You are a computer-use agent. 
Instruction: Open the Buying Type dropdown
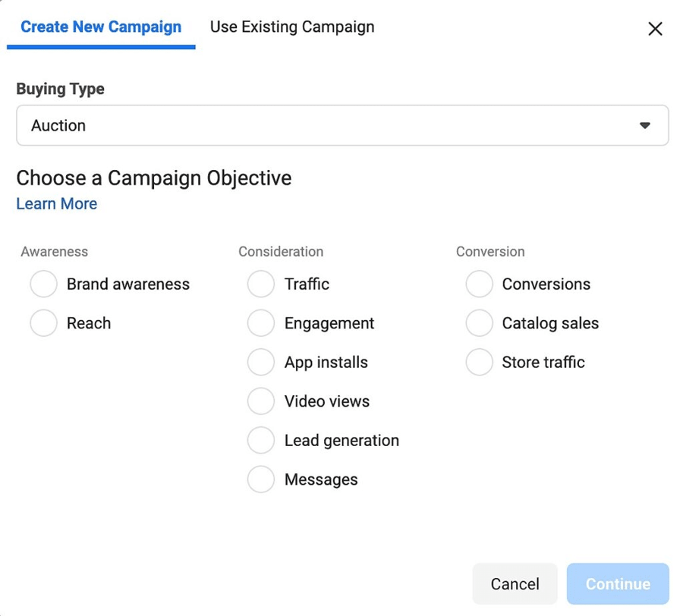pos(341,125)
